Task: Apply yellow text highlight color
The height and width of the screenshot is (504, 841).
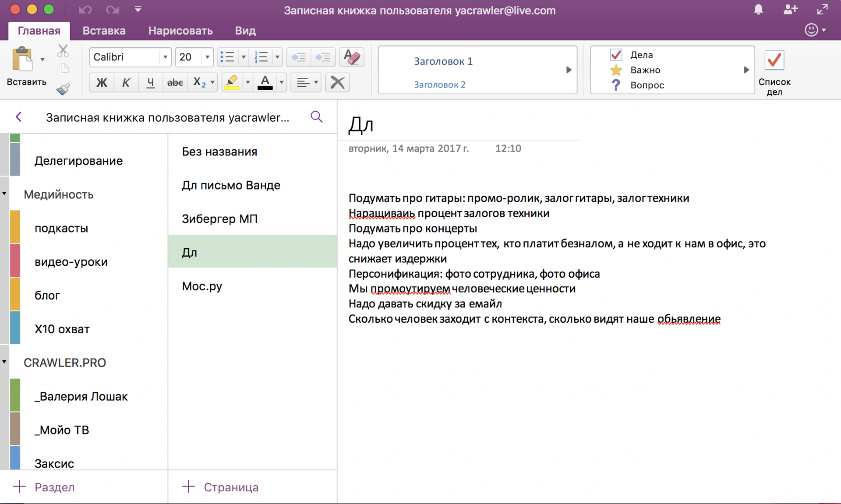Action: [231, 82]
